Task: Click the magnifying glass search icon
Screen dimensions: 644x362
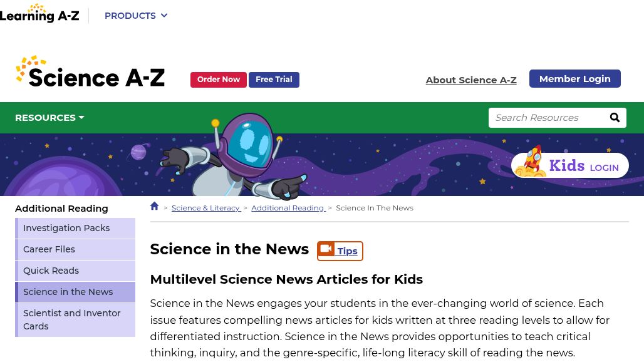Action: pyautogui.click(x=615, y=118)
